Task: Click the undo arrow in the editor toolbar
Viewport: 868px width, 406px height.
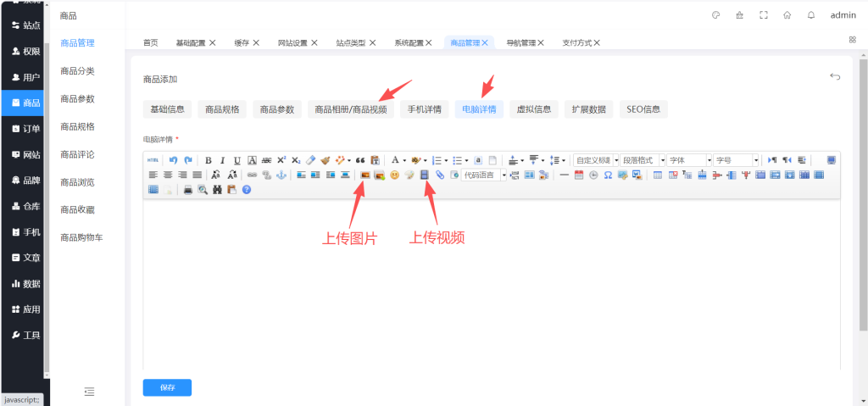Action: pyautogui.click(x=173, y=160)
